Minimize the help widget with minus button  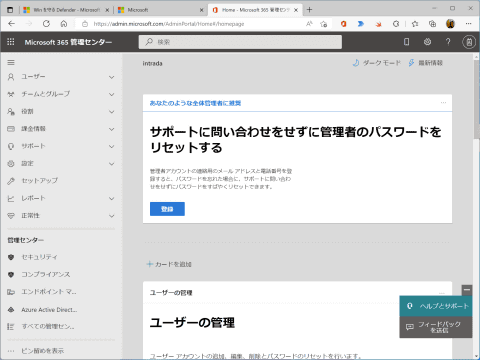tap(467, 290)
